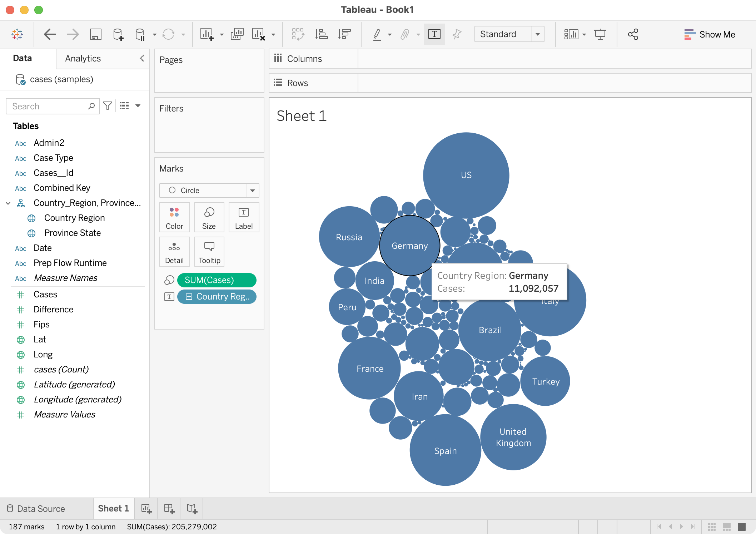This screenshot has width=756, height=534.
Task: Open the Color button in Marks card
Action: click(174, 218)
